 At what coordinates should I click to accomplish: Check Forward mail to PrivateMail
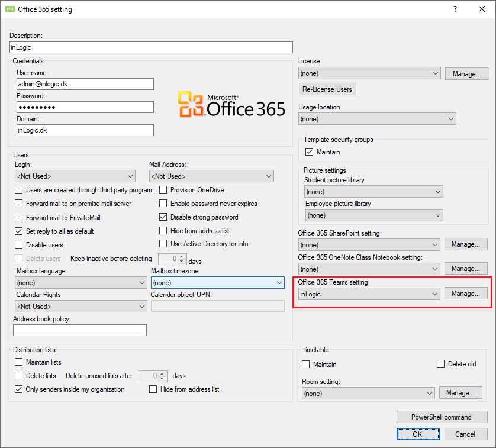point(19,217)
